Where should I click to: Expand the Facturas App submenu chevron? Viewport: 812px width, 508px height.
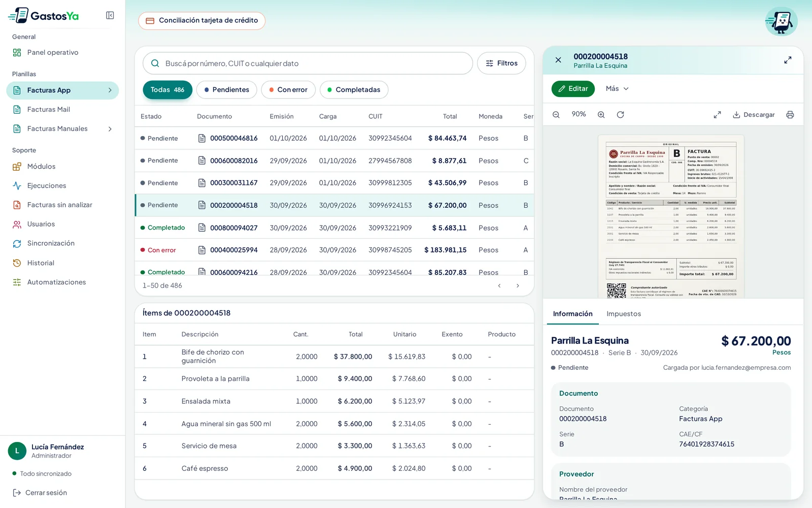click(110, 90)
